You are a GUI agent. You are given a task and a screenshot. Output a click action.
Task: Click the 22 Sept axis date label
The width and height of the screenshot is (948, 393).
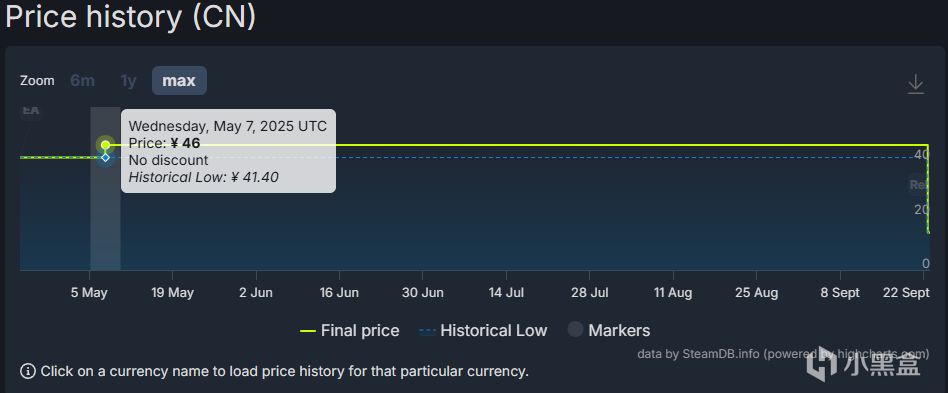point(906,293)
